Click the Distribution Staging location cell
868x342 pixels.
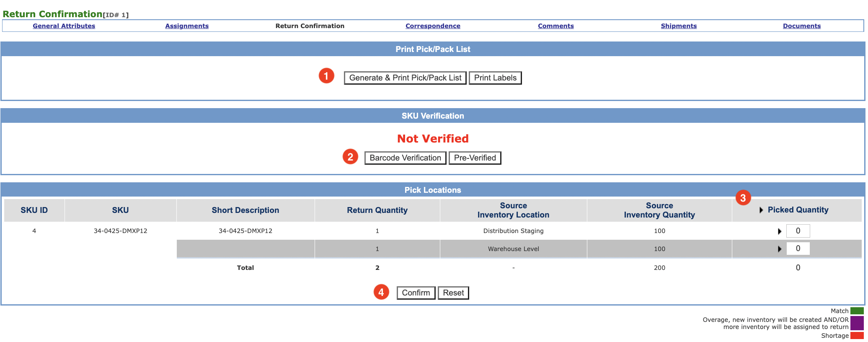tap(513, 231)
